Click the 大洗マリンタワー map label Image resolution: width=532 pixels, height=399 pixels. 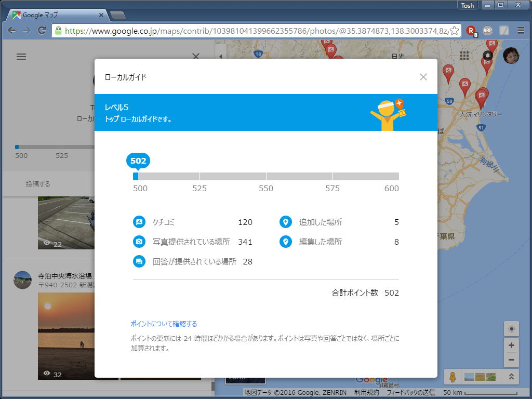(481, 114)
